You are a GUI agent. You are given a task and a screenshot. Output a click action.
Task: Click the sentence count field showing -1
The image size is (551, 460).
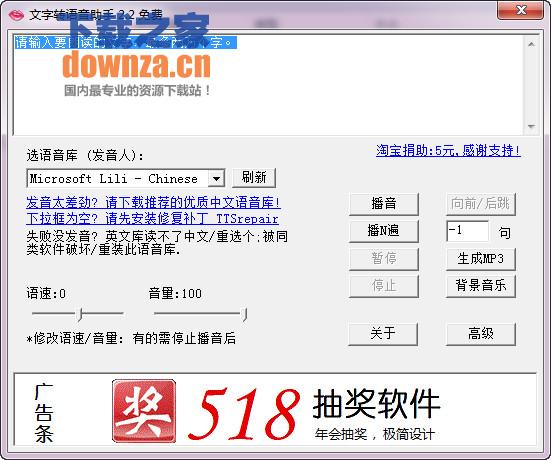(467, 231)
